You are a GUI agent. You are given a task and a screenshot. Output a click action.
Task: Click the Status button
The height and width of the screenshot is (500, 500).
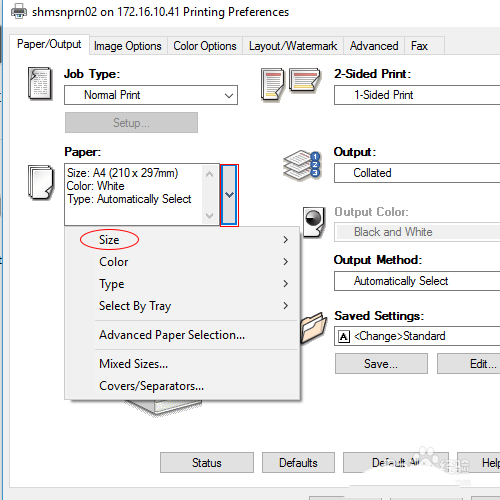207,462
